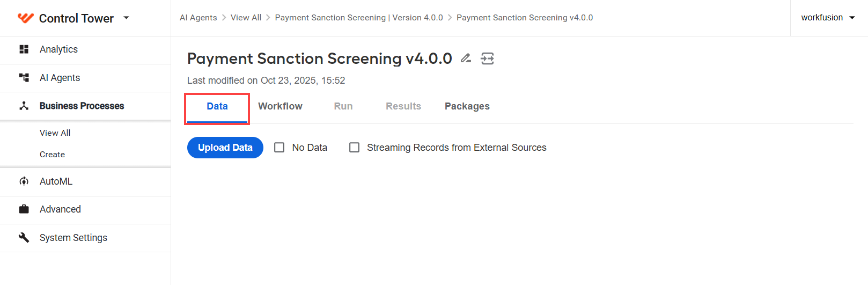
Task: Check Streaming Records from External Sources
Action: (x=354, y=148)
